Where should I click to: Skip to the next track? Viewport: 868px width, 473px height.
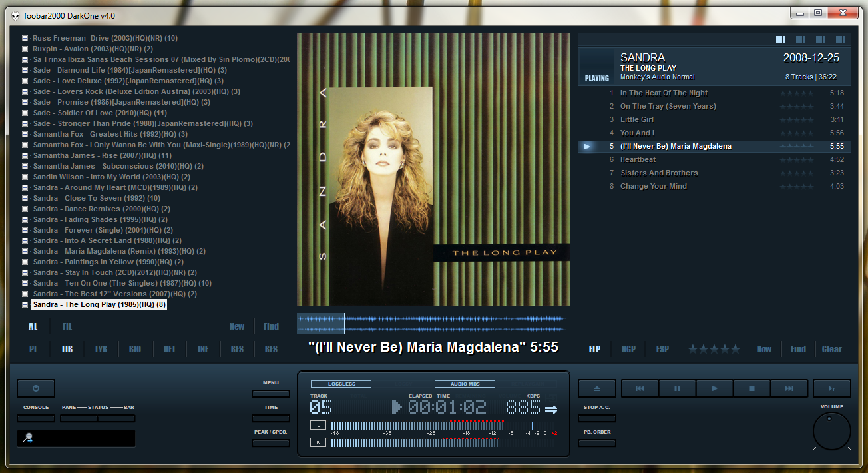tap(789, 388)
